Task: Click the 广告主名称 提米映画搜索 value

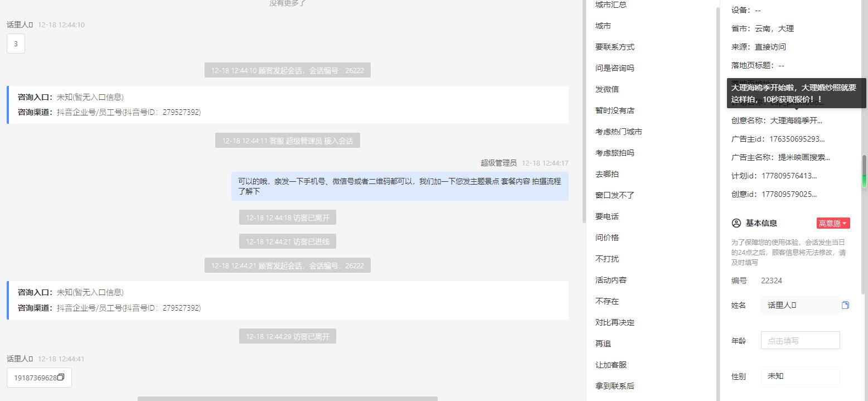Action: point(804,157)
